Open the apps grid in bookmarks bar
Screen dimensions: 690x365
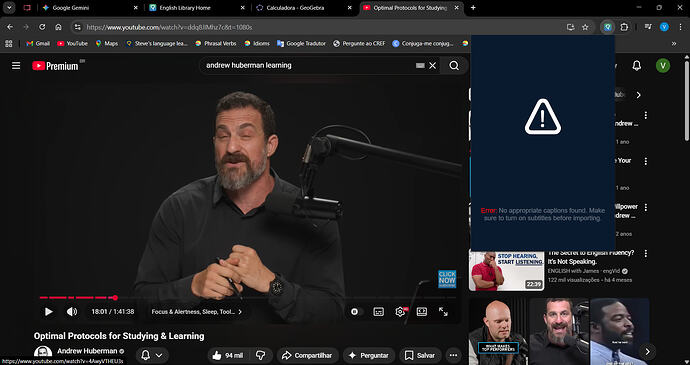point(9,44)
